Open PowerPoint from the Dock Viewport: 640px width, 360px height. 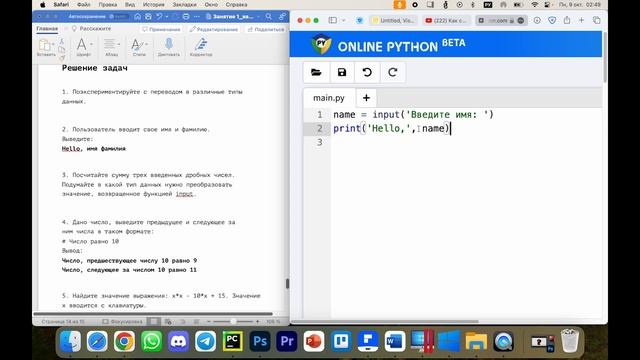pos(313,341)
